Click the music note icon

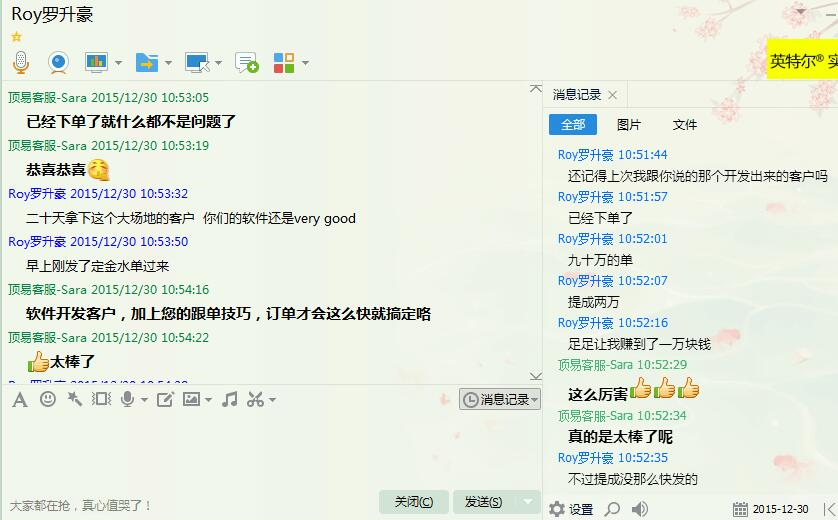(229, 399)
